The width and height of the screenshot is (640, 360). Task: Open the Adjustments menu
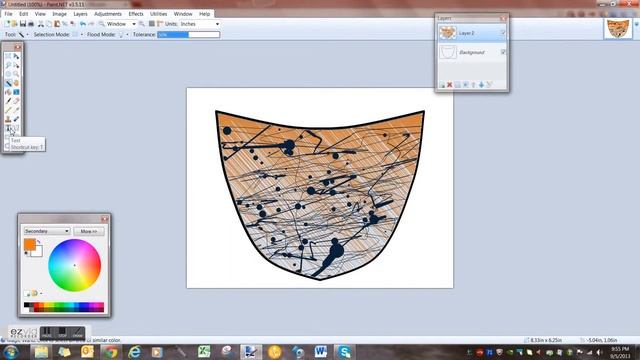pos(108,14)
